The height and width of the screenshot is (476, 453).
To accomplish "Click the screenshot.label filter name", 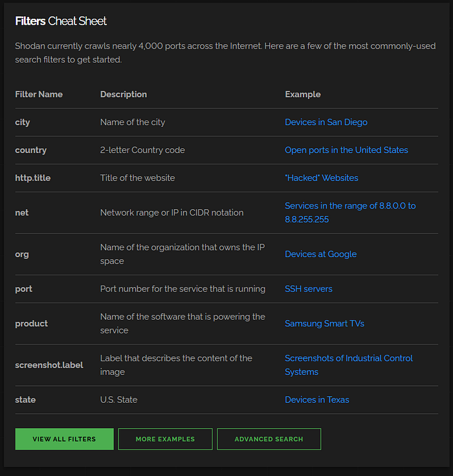I will [49, 365].
